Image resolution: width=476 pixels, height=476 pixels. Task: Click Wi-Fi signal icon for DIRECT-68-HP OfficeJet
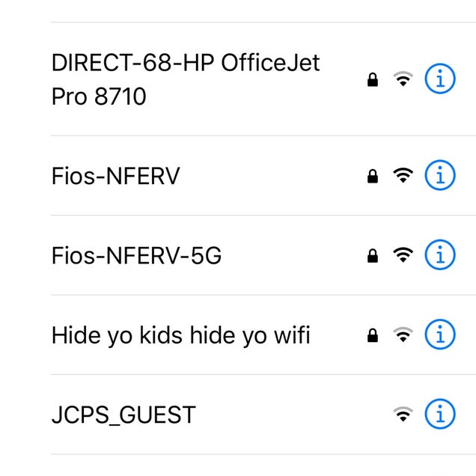403,79
